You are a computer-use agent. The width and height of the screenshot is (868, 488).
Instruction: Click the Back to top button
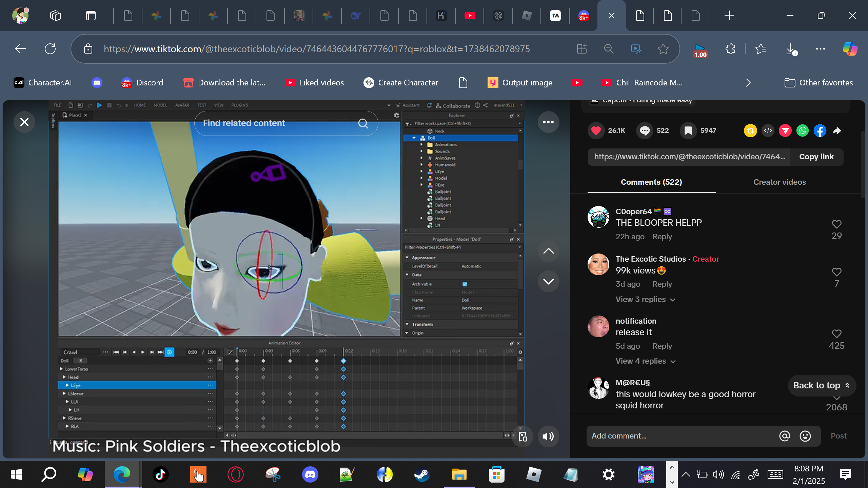pos(822,385)
